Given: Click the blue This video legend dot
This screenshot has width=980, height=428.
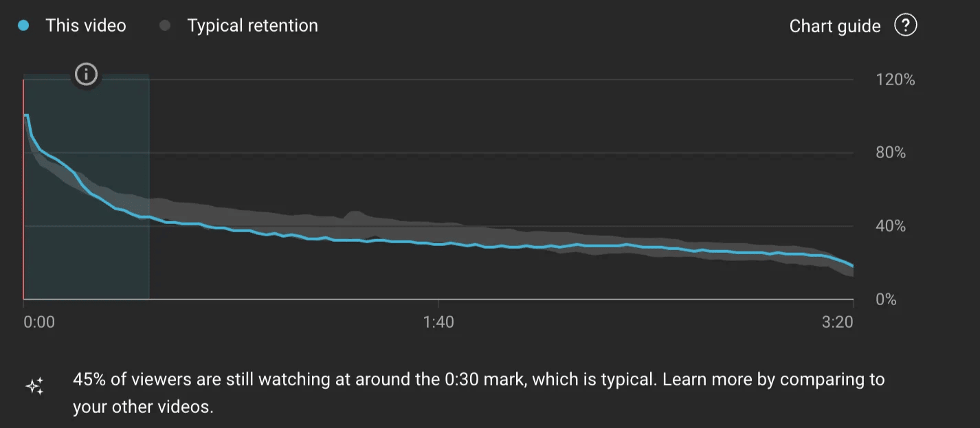Looking at the screenshot, I should [23, 26].
